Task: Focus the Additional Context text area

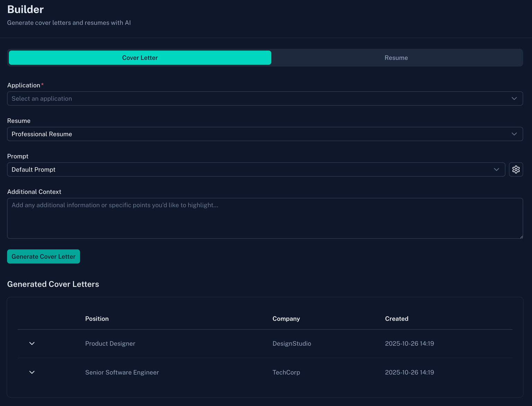Action: click(265, 218)
